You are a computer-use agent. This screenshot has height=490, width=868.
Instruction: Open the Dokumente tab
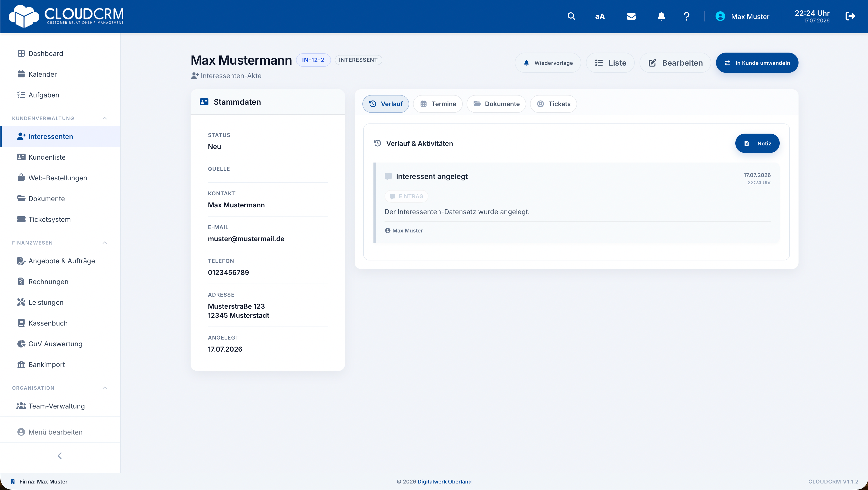click(496, 104)
